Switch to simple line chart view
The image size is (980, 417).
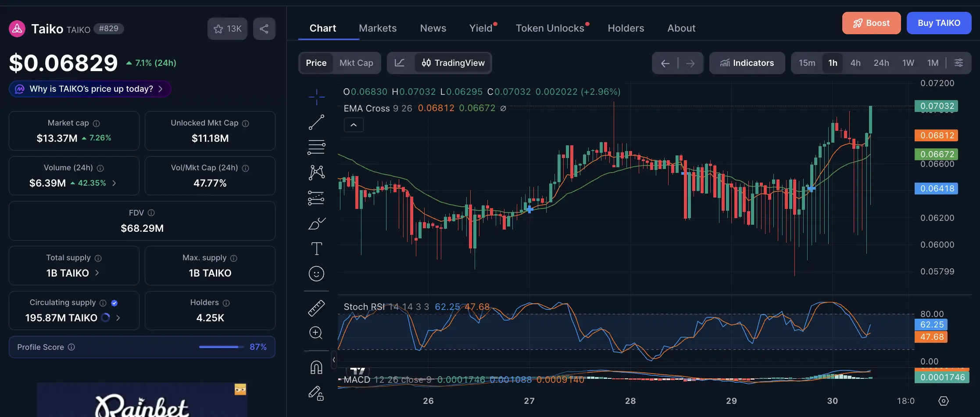click(x=400, y=63)
